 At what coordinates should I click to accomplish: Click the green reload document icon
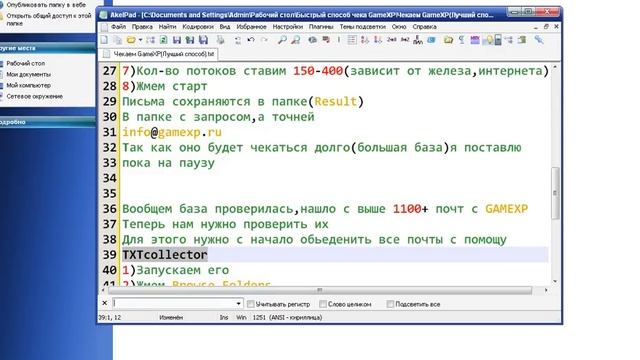click(x=163, y=40)
